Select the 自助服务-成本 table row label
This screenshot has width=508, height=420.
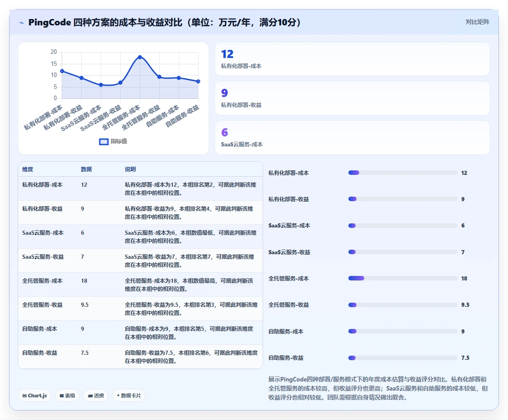coord(39,329)
